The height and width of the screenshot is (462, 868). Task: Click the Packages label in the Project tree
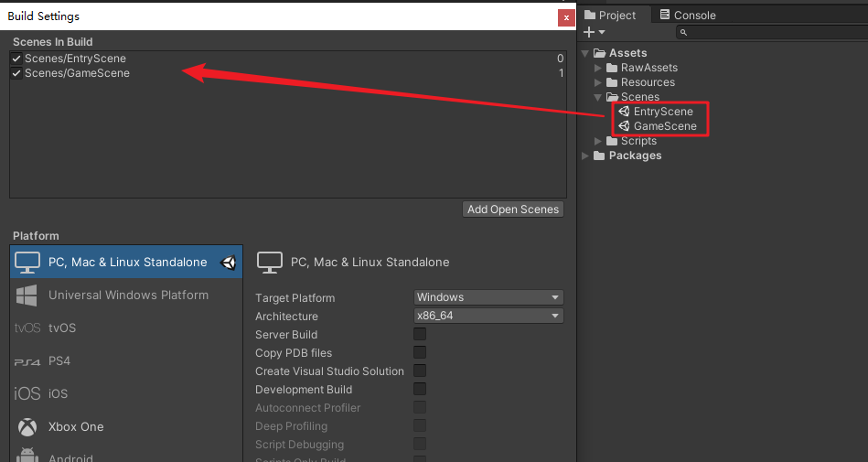635,156
